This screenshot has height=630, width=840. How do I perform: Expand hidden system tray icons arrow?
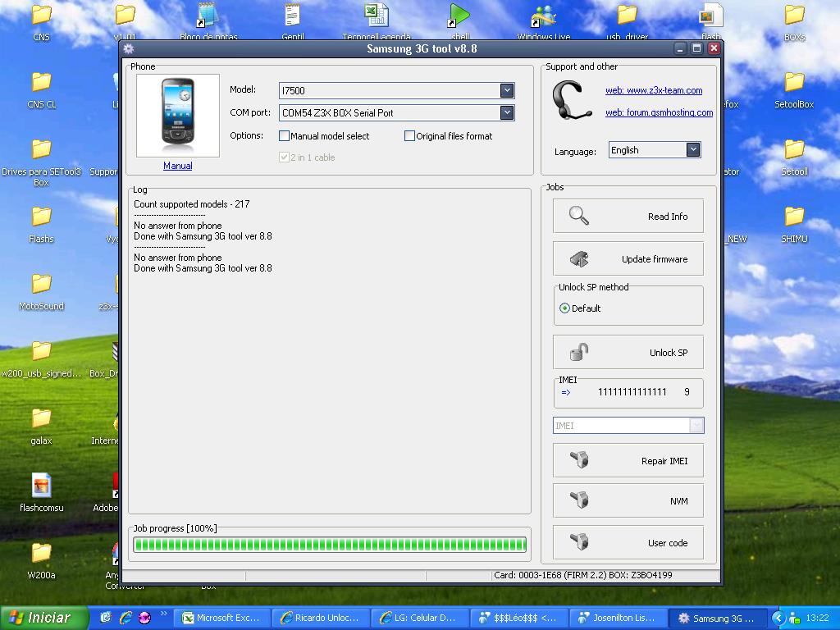(778, 618)
